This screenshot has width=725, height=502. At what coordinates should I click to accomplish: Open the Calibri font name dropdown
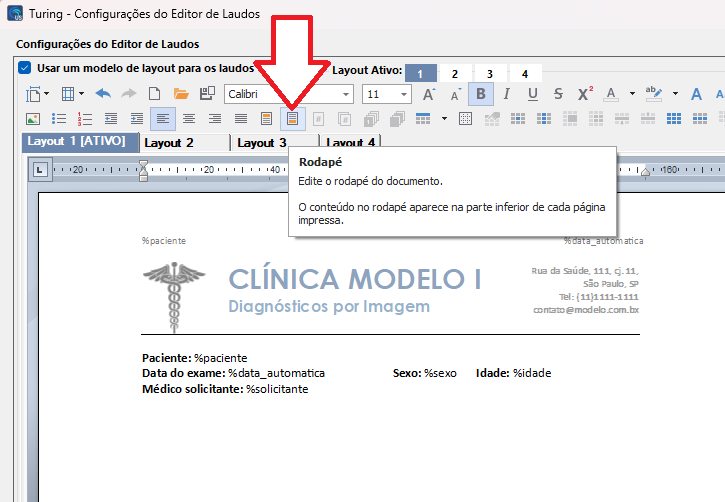point(346,94)
